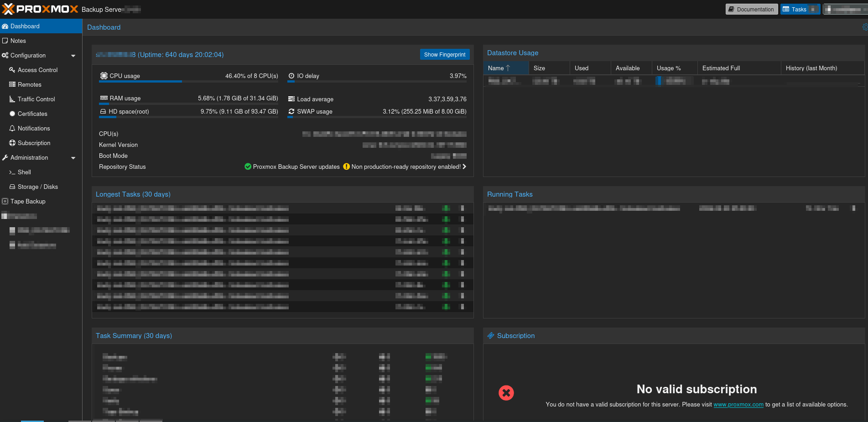Click the IO delay clock icon

tap(291, 76)
